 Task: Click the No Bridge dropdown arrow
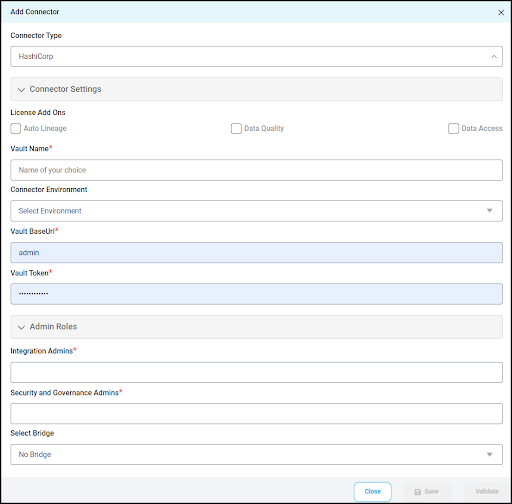click(x=489, y=454)
